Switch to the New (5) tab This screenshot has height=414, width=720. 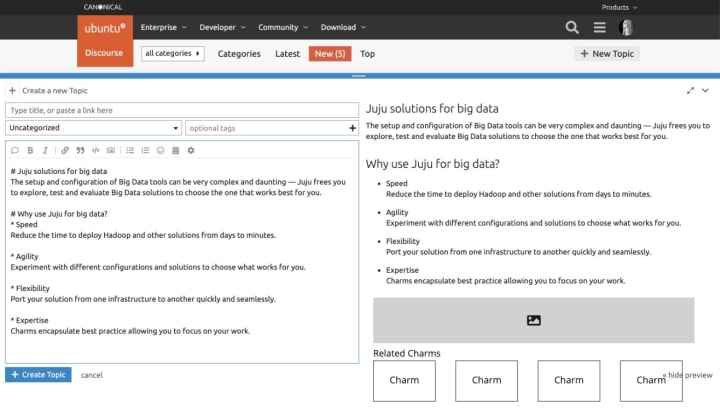[x=330, y=54]
